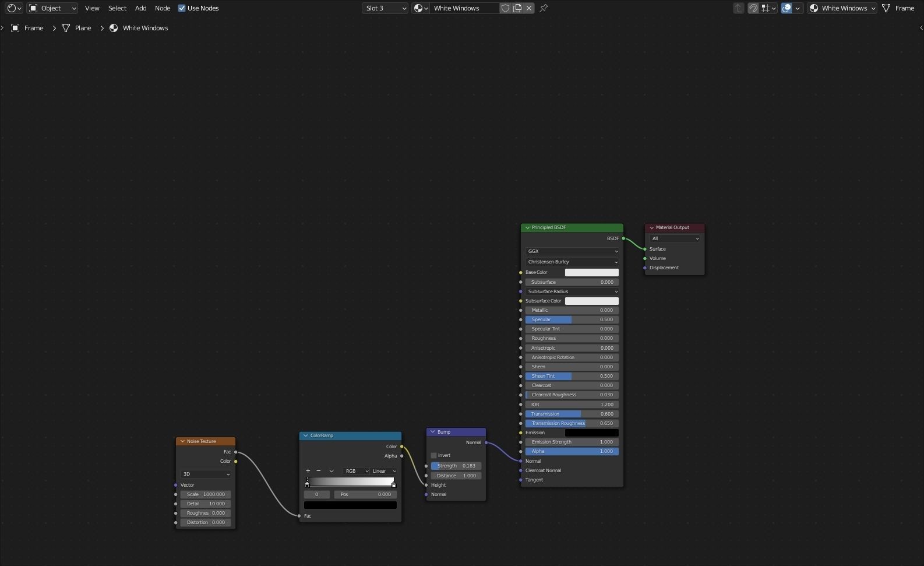The width and height of the screenshot is (924, 566).
Task: Click the ColorRamp Alpha output socket
Action: 401,456
